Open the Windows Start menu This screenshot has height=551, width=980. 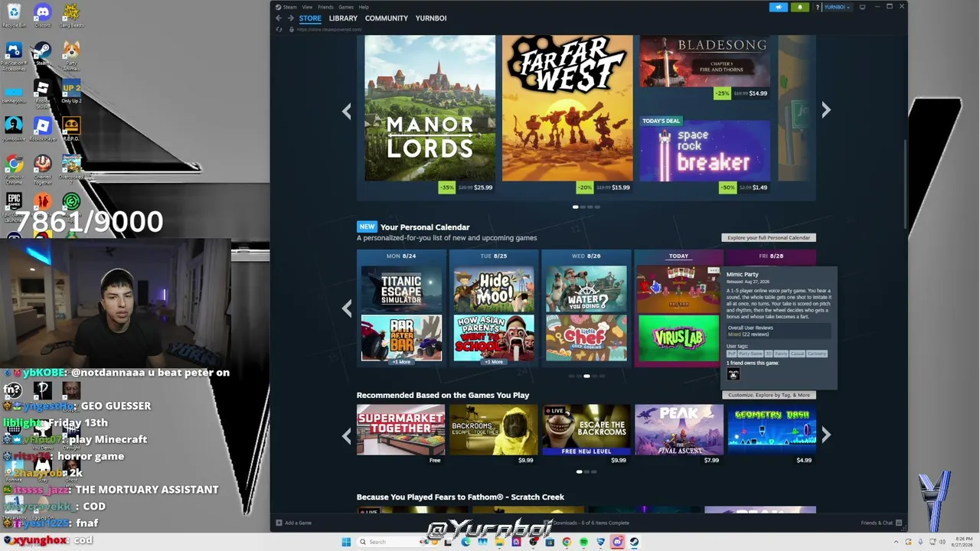(346, 542)
